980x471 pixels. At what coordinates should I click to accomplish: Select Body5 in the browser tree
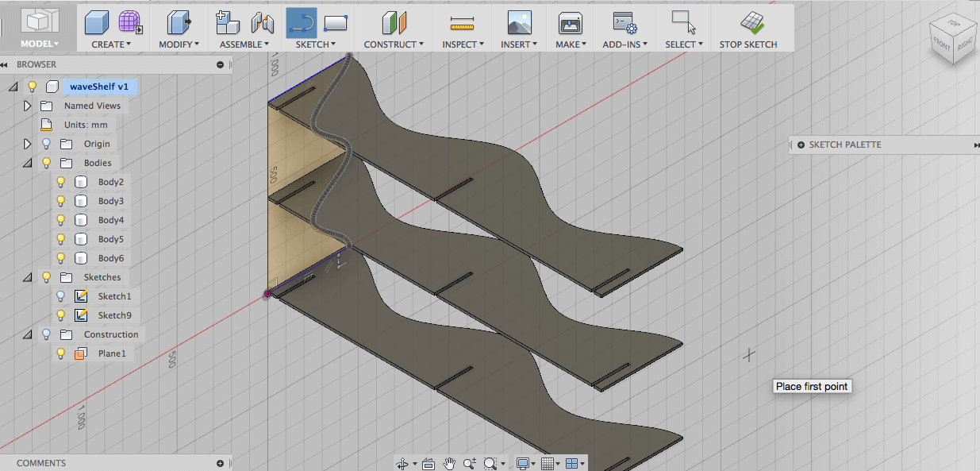click(x=110, y=239)
